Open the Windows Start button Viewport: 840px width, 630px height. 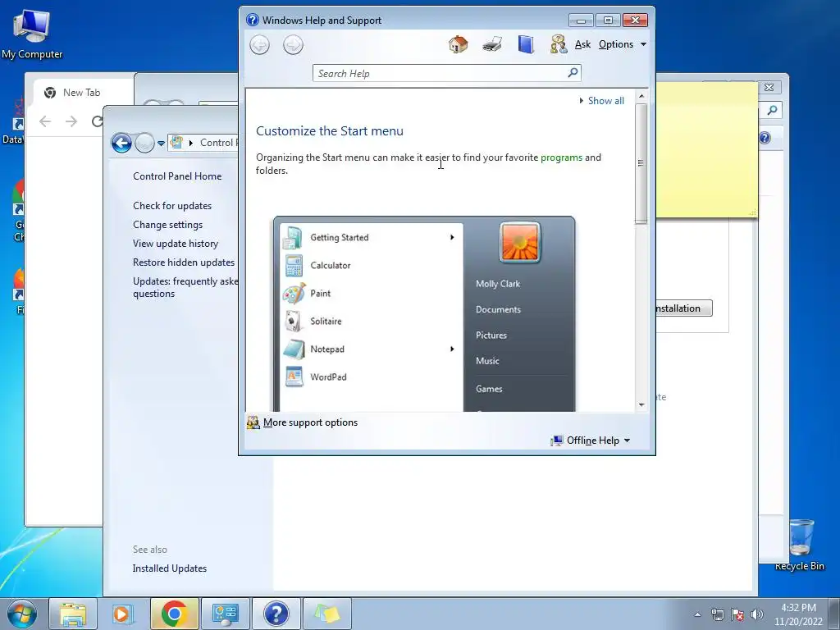click(22, 614)
